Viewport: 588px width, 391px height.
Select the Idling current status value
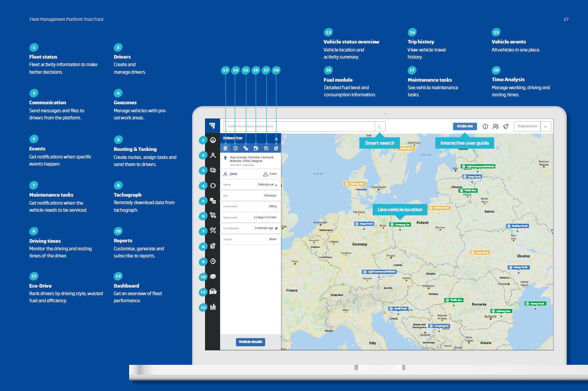click(x=272, y=206)
